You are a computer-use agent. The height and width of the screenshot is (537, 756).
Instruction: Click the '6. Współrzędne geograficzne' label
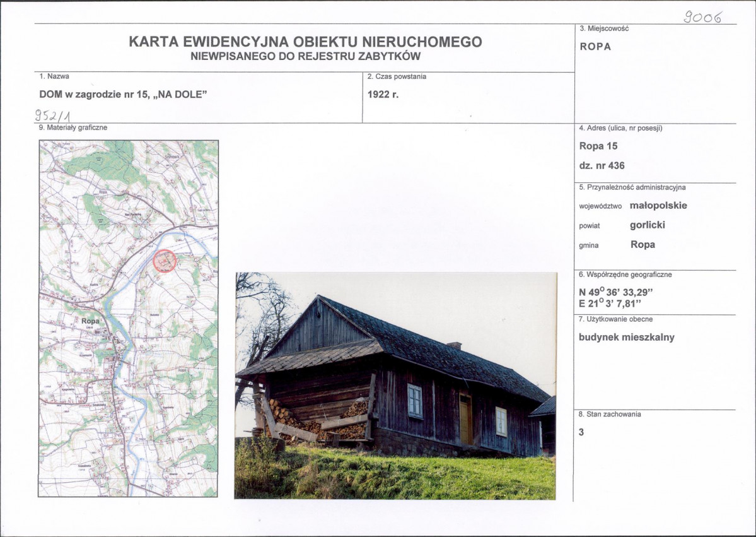pos(625,274)
